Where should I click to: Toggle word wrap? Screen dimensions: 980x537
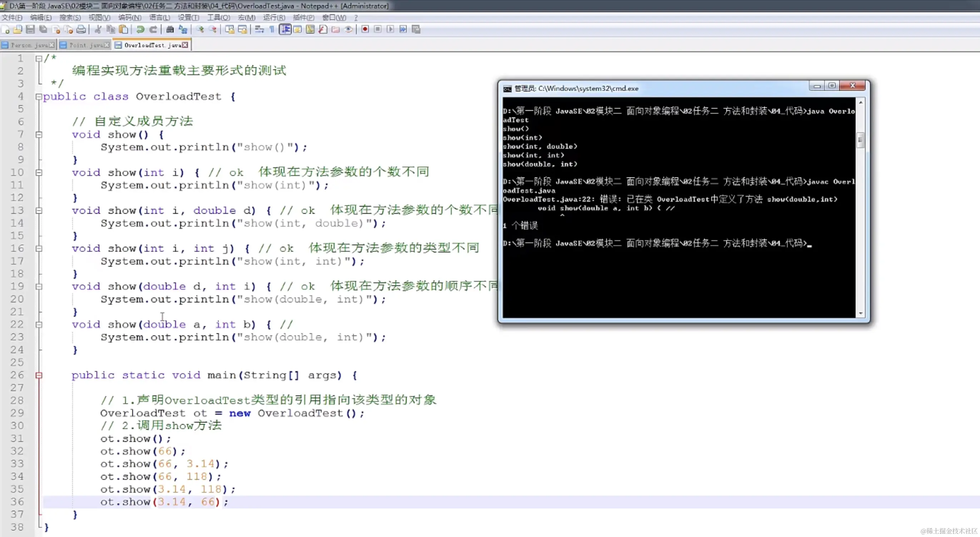tap(260, 29)
